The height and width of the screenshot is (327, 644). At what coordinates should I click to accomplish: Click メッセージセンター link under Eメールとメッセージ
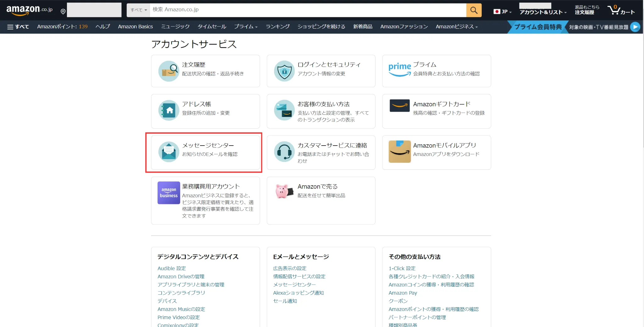point(295,285)
